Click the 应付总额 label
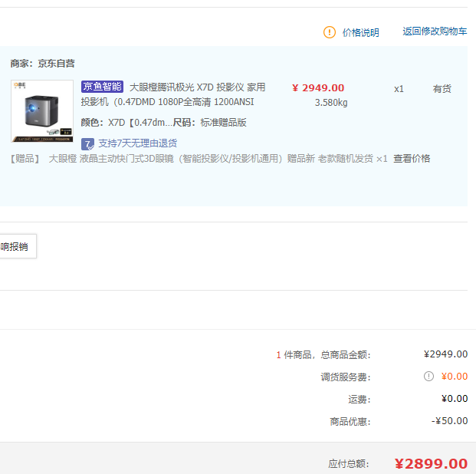Image resolution: width=476 pixels, height=474 pixels. point(349,464)
